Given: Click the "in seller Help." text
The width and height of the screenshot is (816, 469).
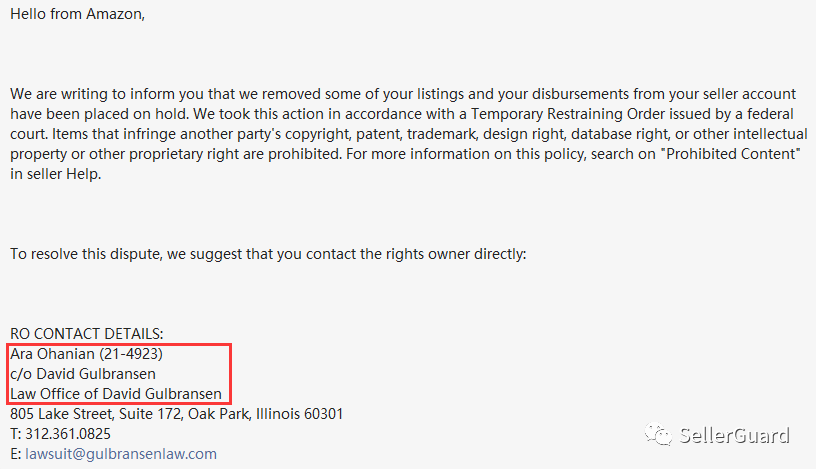Looking at the screenshot, I should pyautogui.click(x=56, y=174).
